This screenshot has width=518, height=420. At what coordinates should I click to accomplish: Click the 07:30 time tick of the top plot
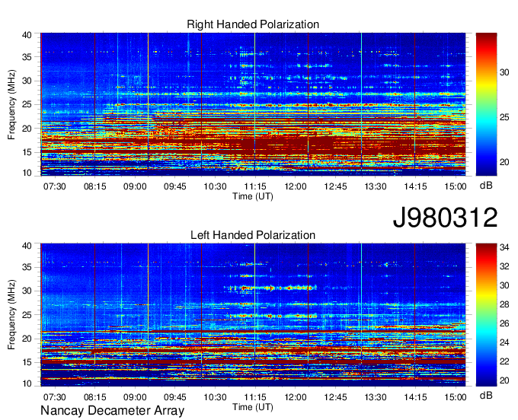click(x=55, y=186)
